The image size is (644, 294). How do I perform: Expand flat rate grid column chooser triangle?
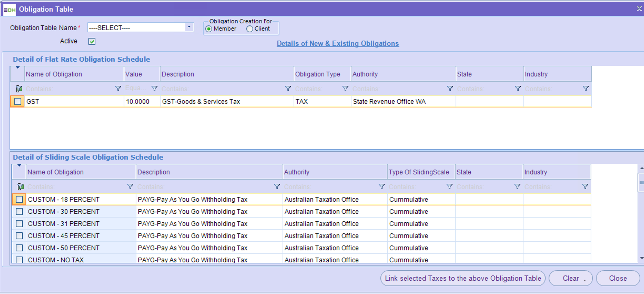(x=18, y=68)
